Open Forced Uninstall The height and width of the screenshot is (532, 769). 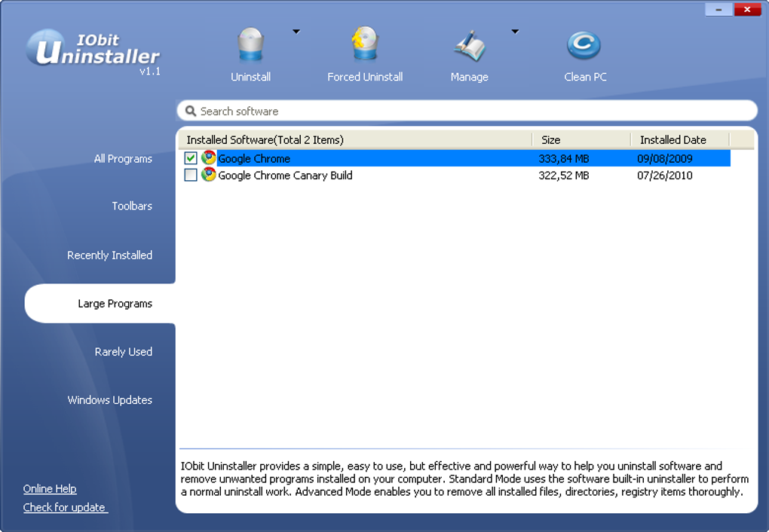(x=365, y=45)
